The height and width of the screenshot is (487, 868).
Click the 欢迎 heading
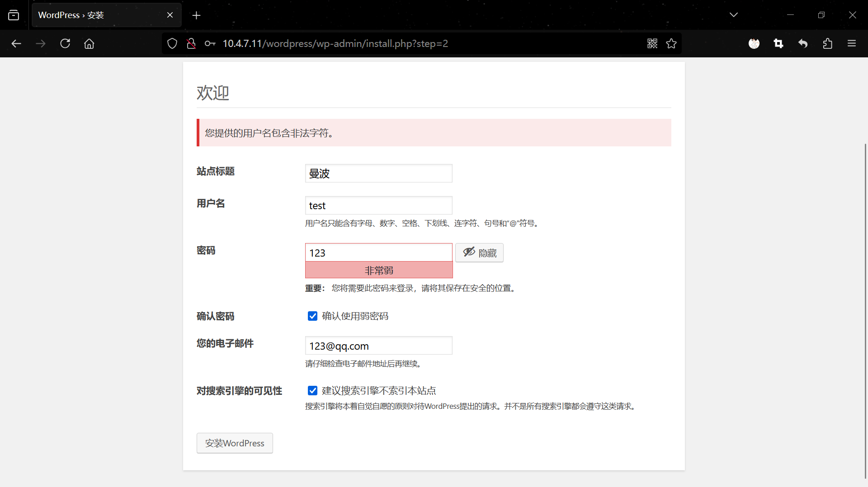click(x=213, y=93)
